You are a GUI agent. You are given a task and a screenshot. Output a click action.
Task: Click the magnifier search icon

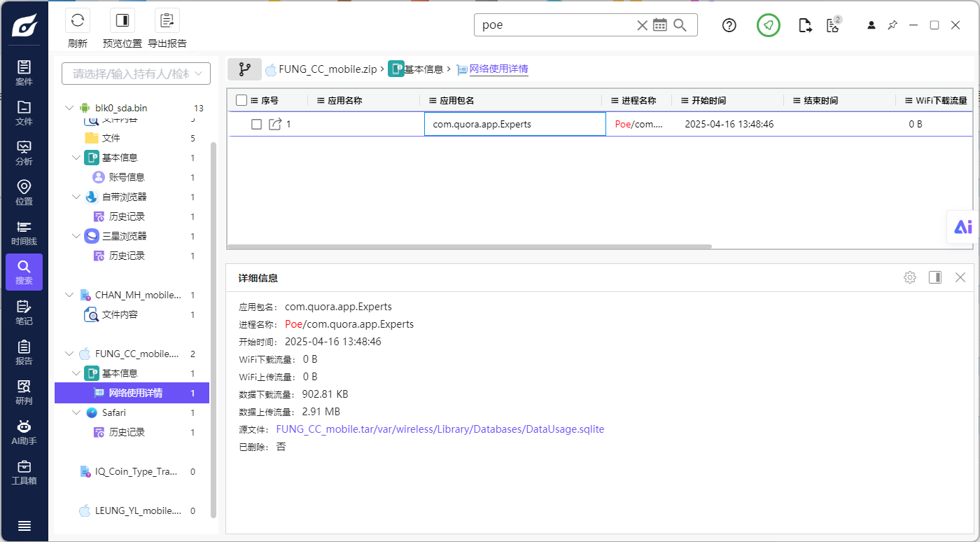point(680,25)
